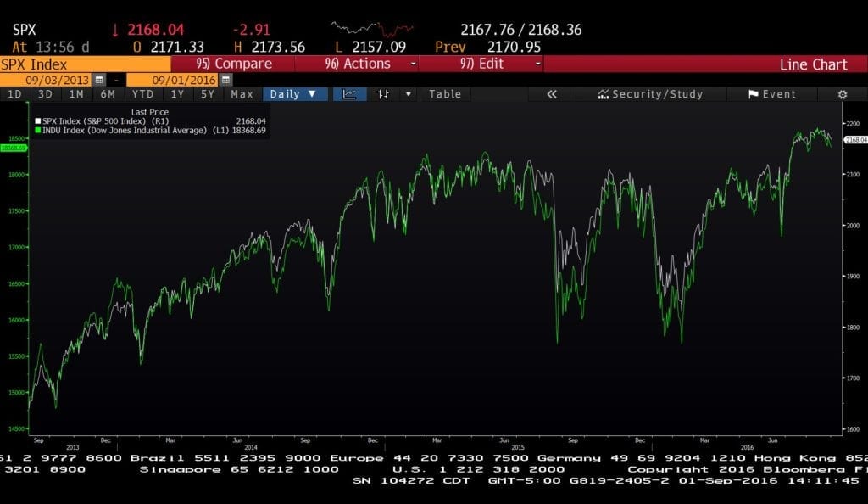Click the Prev close value 2170.95
Viewport: 868px width, 504px height.
pos(514,47)
